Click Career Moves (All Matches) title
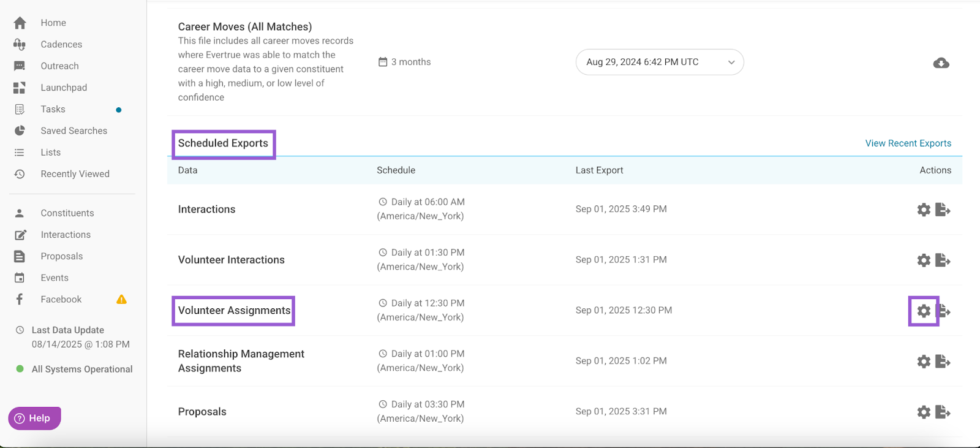Screen dimensions: 980x448 pos(245,27)
